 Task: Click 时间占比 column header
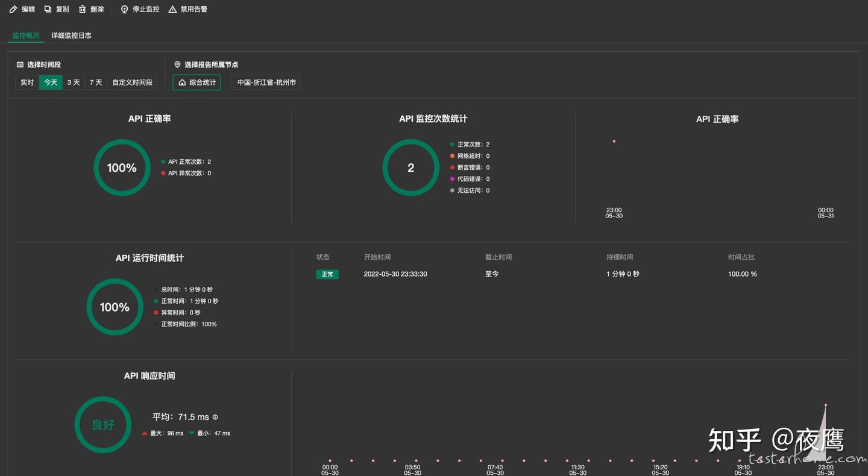(x=741, y=257)
